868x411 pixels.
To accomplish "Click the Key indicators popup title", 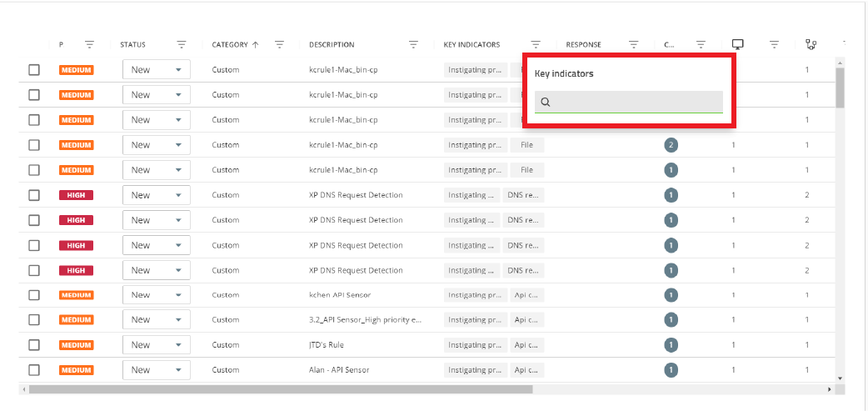I will click(x=564, y=73).
